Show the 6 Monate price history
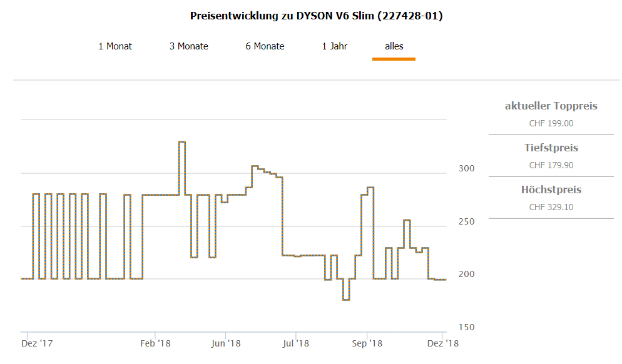 265,46
